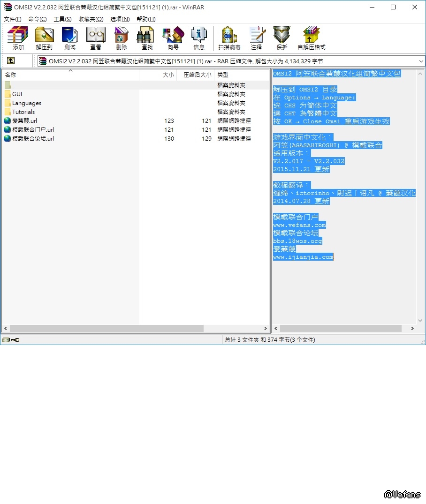Select the globe icon of 爱蒹葭.url

(x=8, y=120)
